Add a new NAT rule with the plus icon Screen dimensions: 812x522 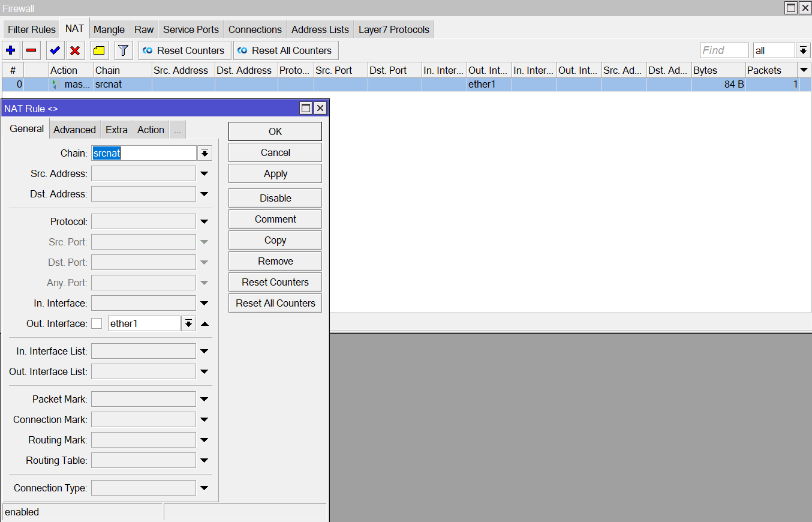pyautogui.click(x=11, y=50)
